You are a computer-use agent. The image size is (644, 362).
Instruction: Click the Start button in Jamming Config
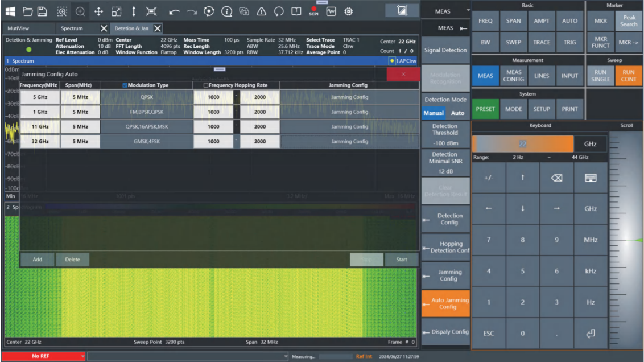(402, 260)
